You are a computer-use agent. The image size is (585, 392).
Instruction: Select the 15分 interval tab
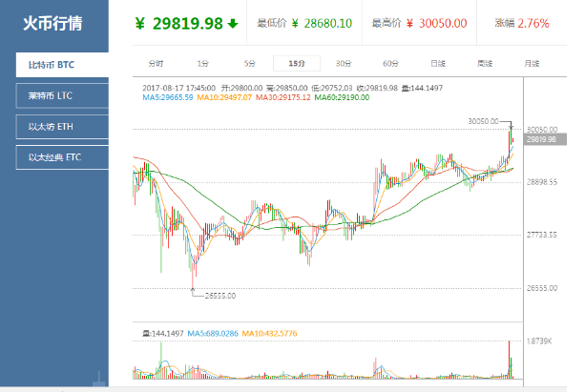pos(297,63)
